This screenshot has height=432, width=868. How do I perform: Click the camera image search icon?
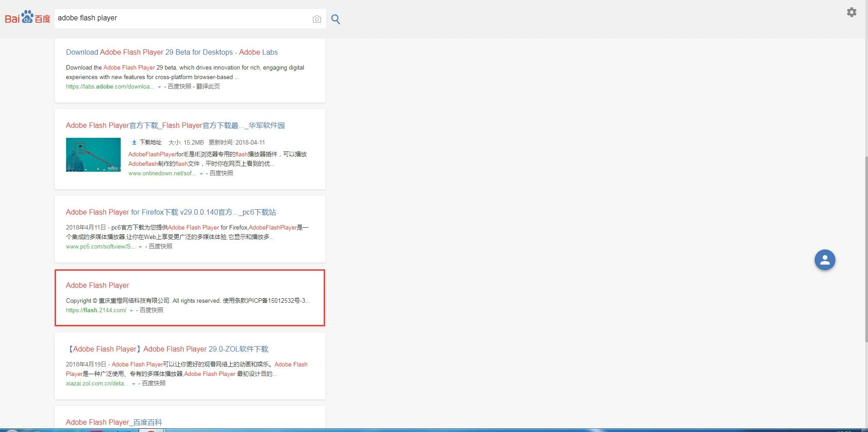coord(317,19)
